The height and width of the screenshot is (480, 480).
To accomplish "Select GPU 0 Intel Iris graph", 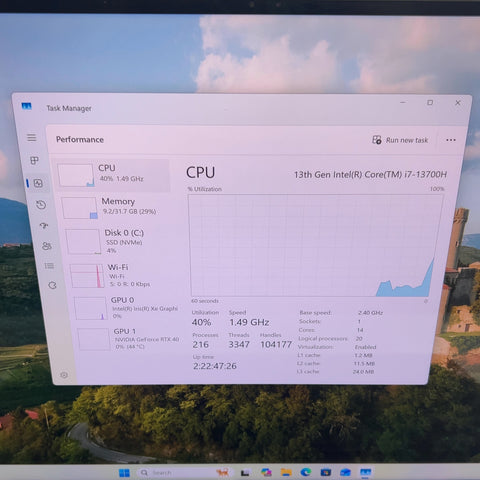I will (128, 308).
